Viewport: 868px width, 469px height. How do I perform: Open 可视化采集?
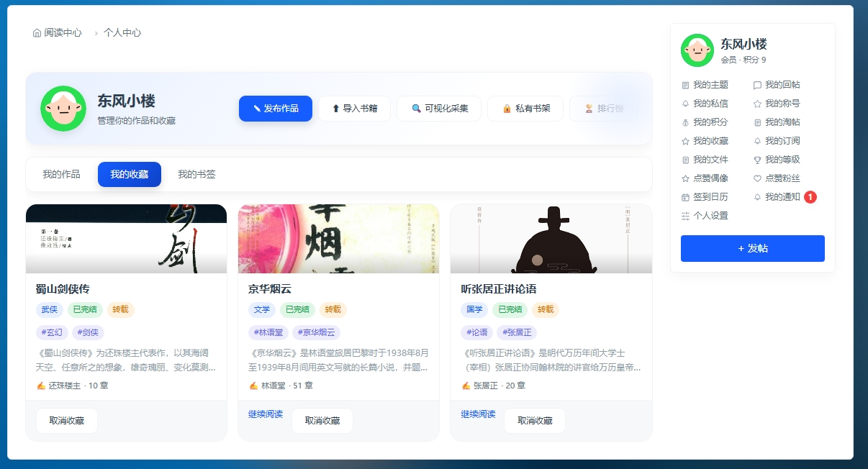click(439, 109)
